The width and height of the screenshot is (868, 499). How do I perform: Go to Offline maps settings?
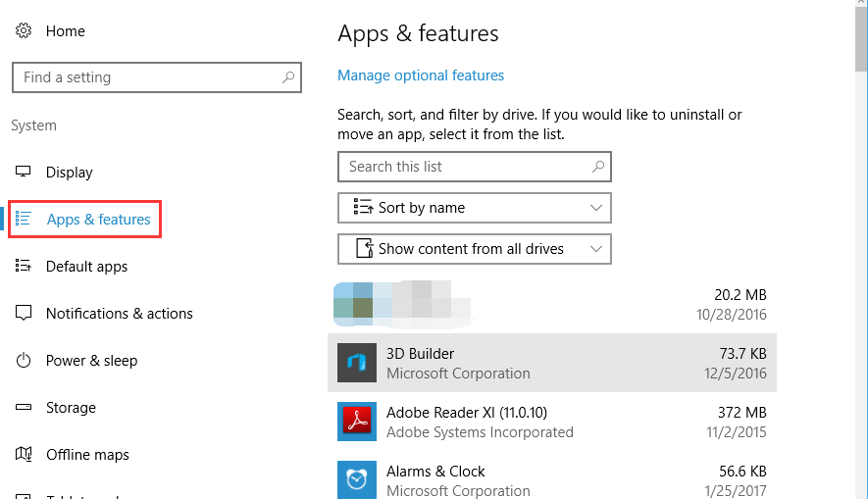(87, 455)
